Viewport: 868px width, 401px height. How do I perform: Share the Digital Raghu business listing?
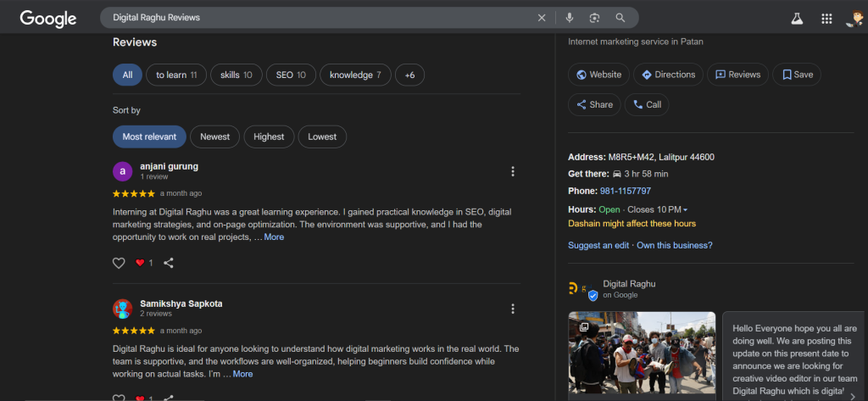point(594,104)
